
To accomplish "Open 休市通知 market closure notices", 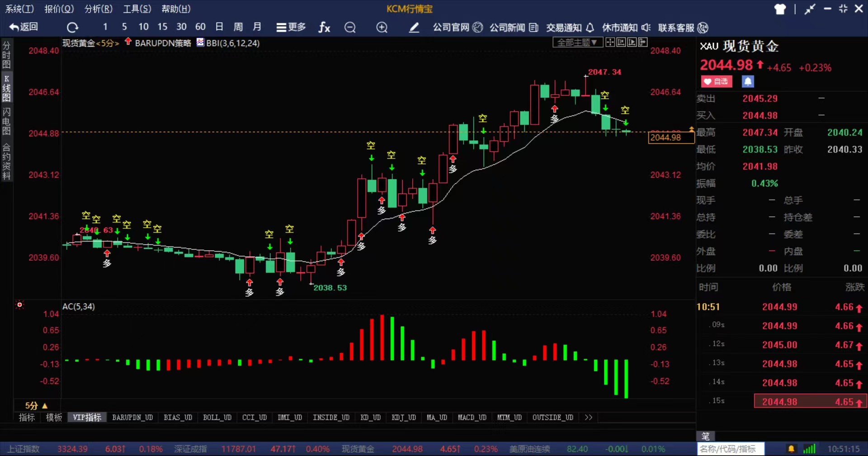I will 627,28.
